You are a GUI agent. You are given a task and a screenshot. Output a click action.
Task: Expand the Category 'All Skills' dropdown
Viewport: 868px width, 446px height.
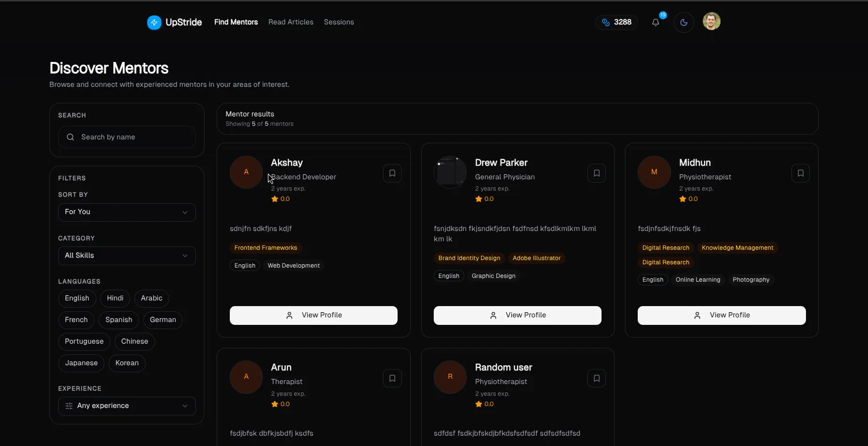click(127, 255)
